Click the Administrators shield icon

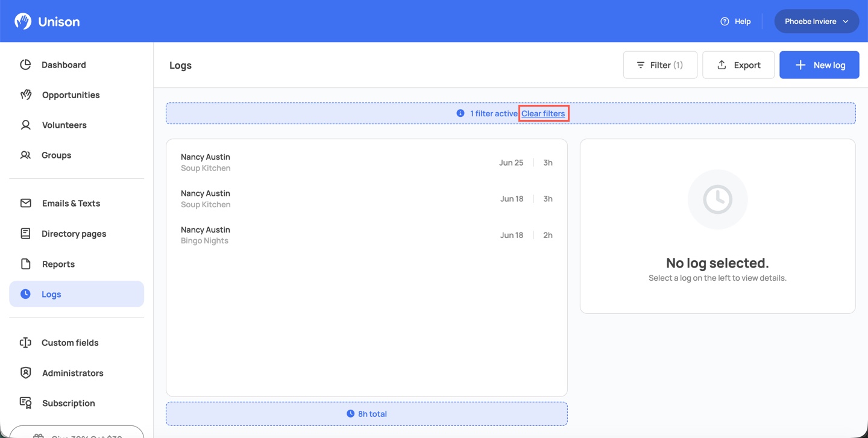point(25,372)
